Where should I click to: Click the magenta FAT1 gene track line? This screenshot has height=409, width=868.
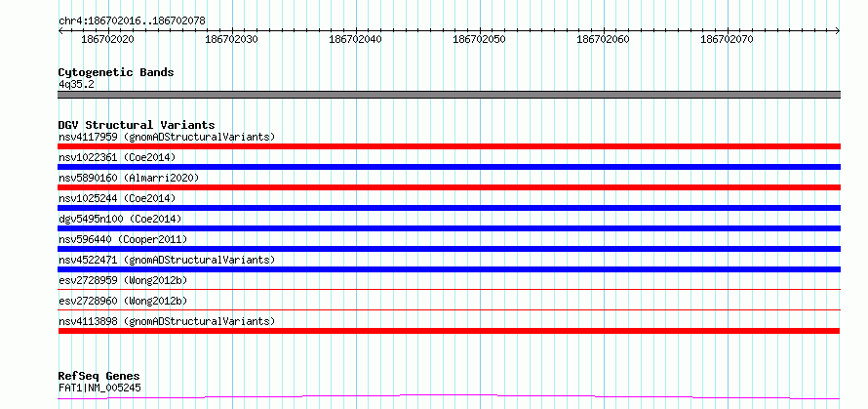point(449,396)
